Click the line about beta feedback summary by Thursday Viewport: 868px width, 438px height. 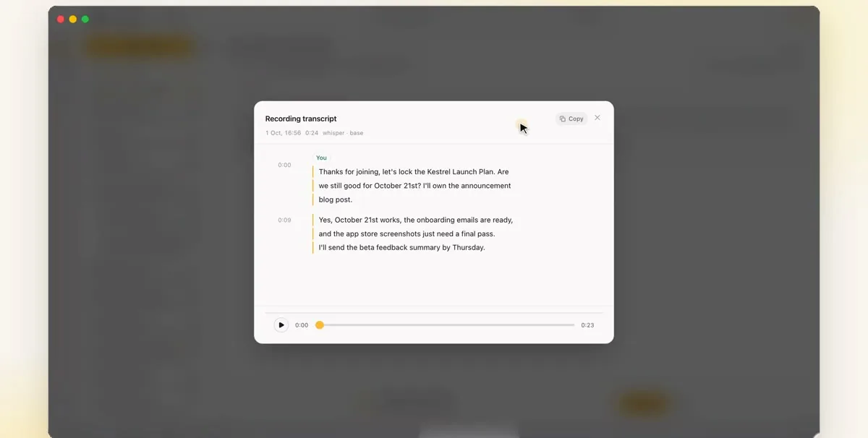pos(401,247)
